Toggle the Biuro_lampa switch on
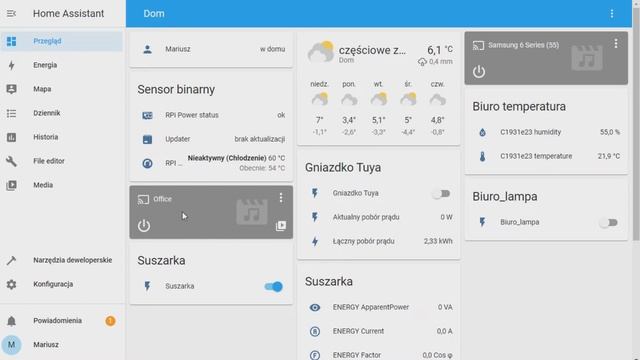Viewport: 640px width, 360px height. tap(609, 223)
